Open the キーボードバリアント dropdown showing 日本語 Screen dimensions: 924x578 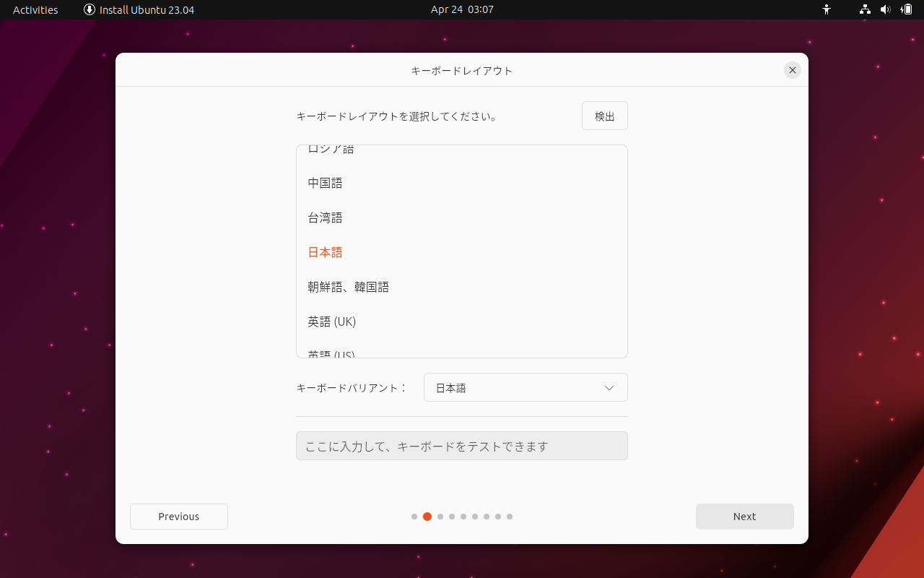526,387
